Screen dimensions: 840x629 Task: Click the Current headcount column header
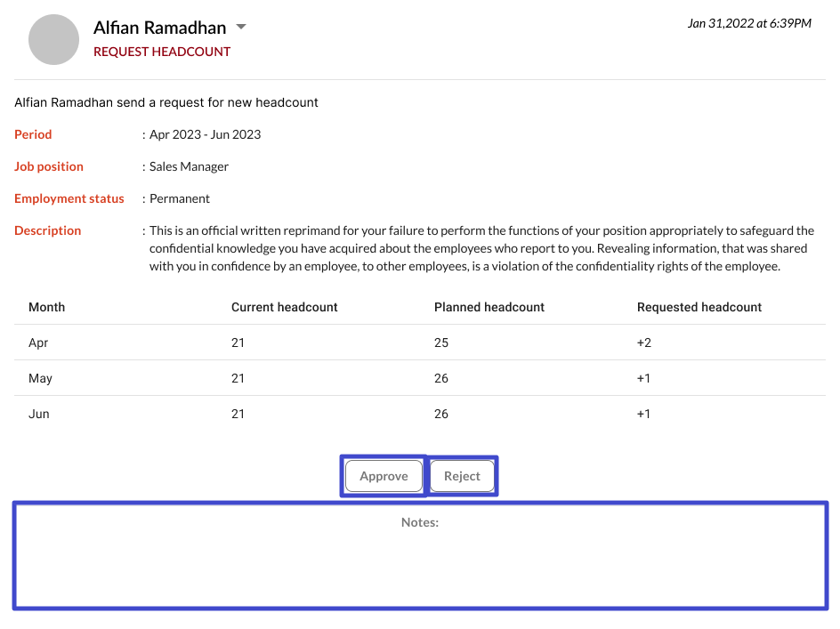click(x=285, y=307)
